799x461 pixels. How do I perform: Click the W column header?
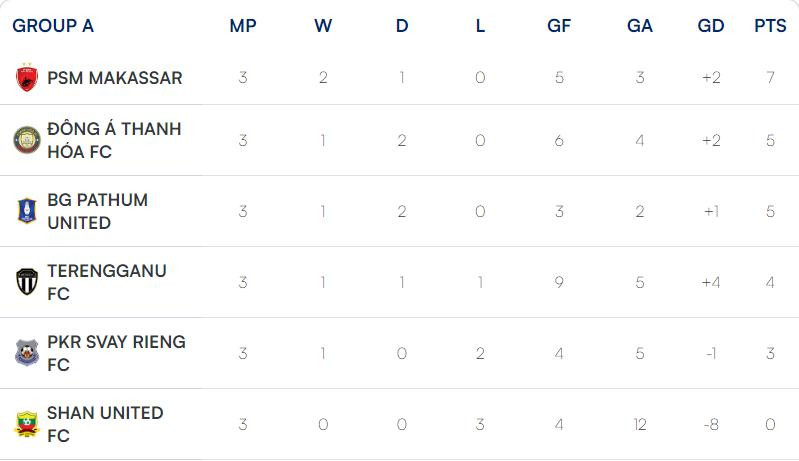coord(323,26)
